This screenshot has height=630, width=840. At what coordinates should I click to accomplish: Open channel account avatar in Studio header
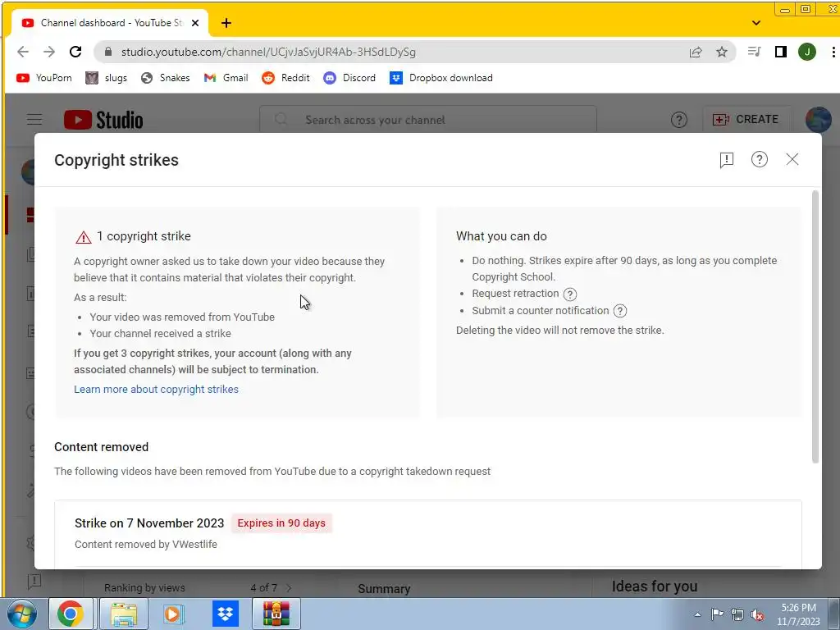point(818,119)
